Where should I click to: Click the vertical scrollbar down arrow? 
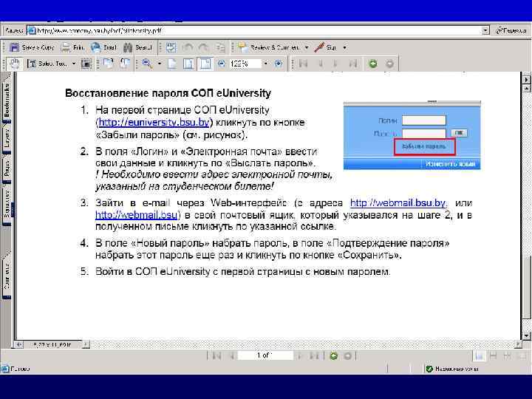tap(526, 335)
